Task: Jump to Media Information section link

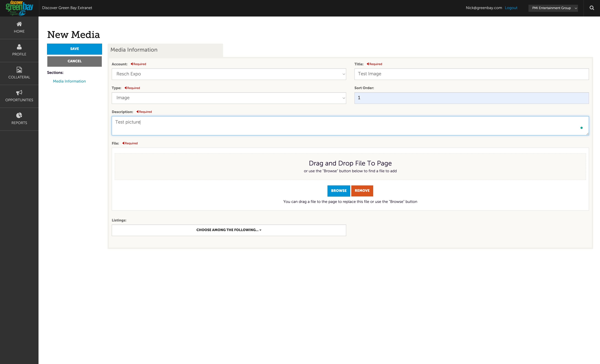Action: click(x=69, y=81)
